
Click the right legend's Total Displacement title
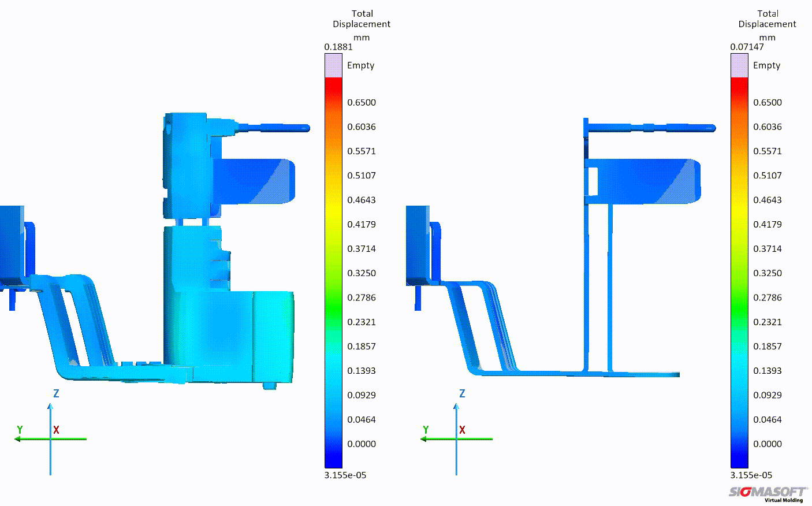tap(768, 18)
